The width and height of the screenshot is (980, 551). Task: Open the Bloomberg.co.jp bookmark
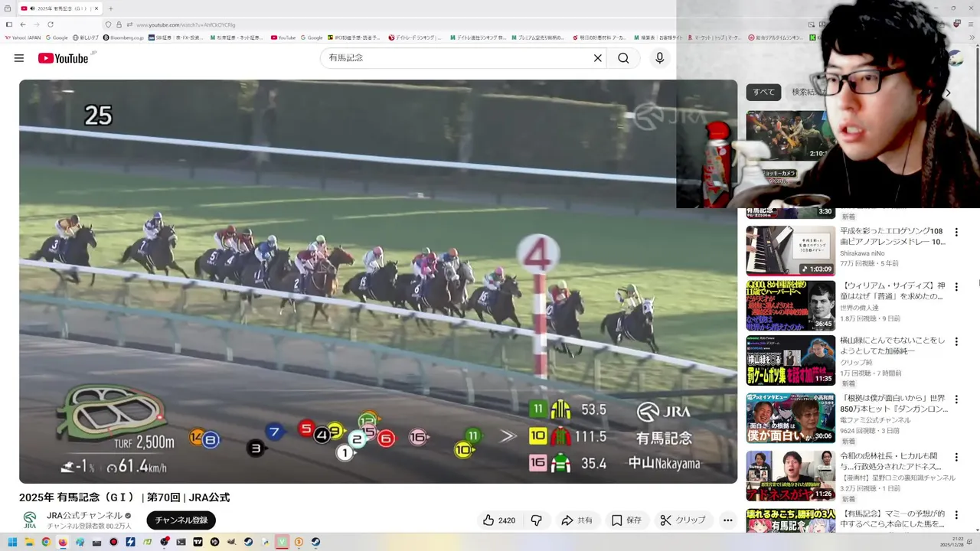123,37
